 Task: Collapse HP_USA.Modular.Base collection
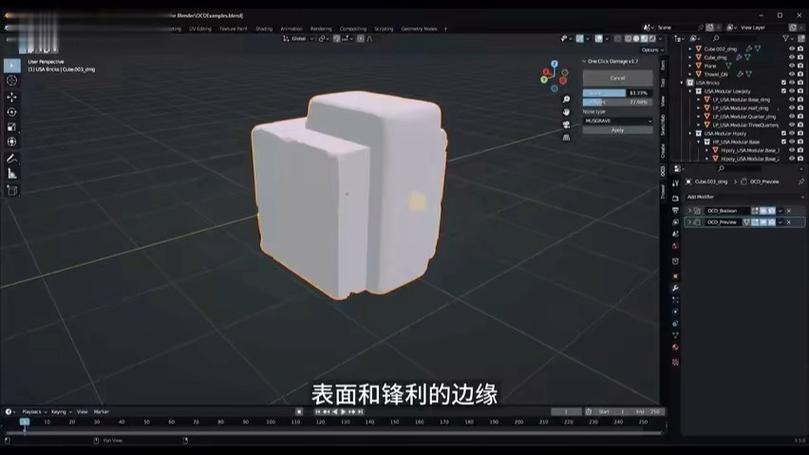699,141
